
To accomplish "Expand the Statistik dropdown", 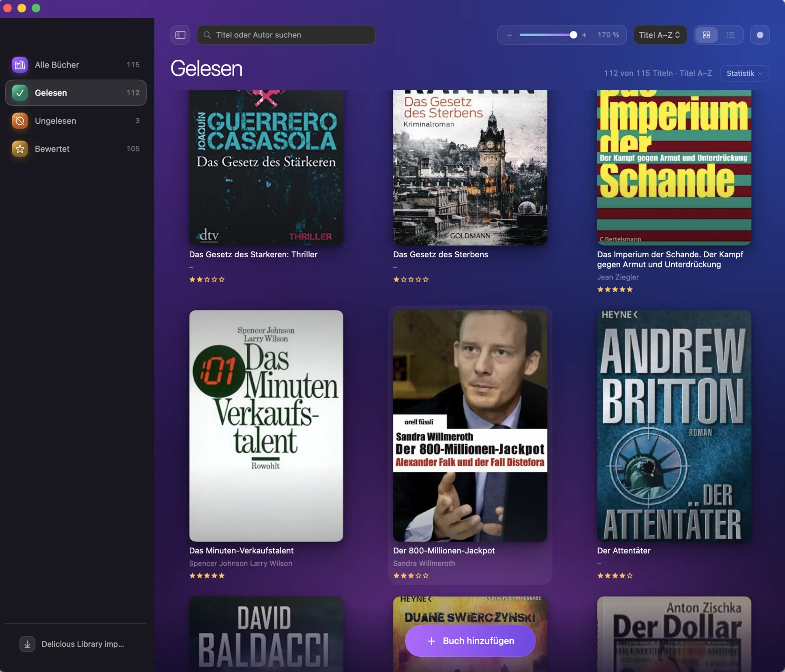I will pyautogui.click(x=745, y=73).
